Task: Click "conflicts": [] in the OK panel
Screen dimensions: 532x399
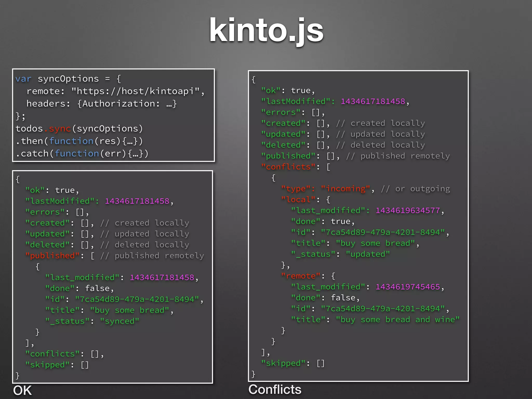Action: pyautogui.click(x=64, y=354)
